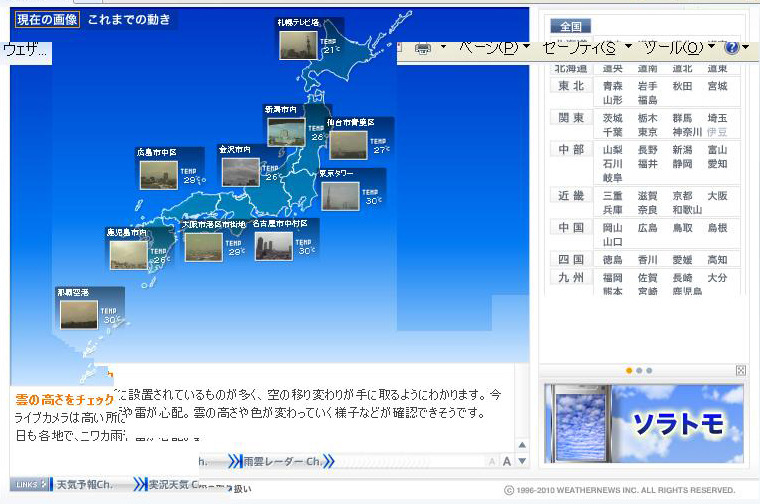
Task: Select the 中国 region label
Action: pos(571,227)
